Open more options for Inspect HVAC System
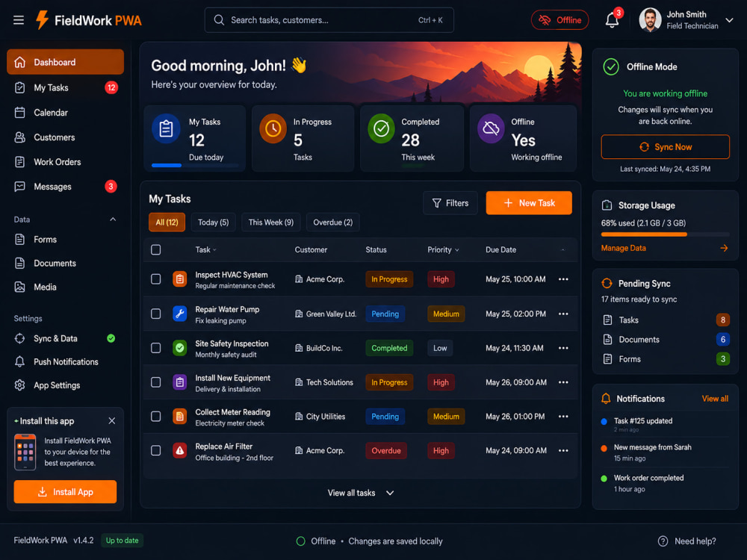Viewport: 747px width, 560px height. (x=563, y=279)
